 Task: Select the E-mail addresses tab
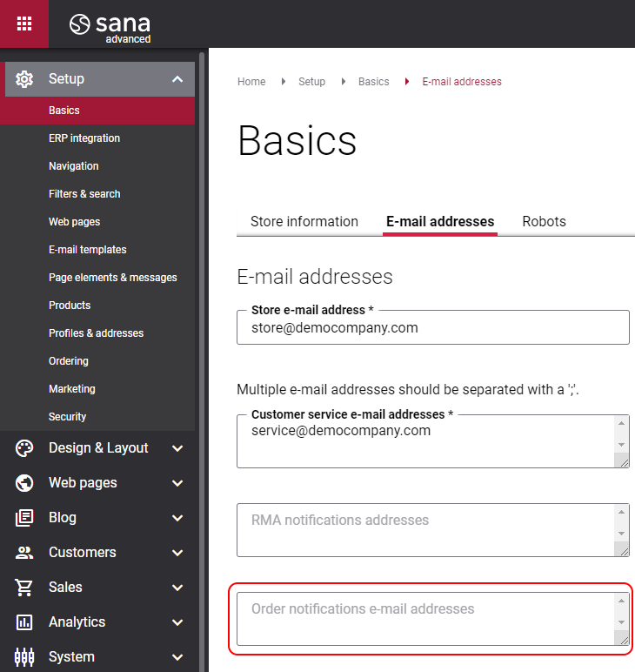440,222
